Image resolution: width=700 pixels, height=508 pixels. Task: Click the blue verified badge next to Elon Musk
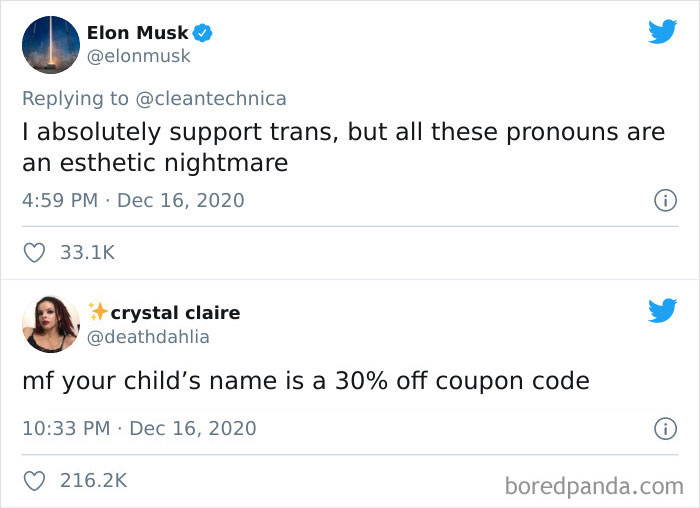pos(202,33)
